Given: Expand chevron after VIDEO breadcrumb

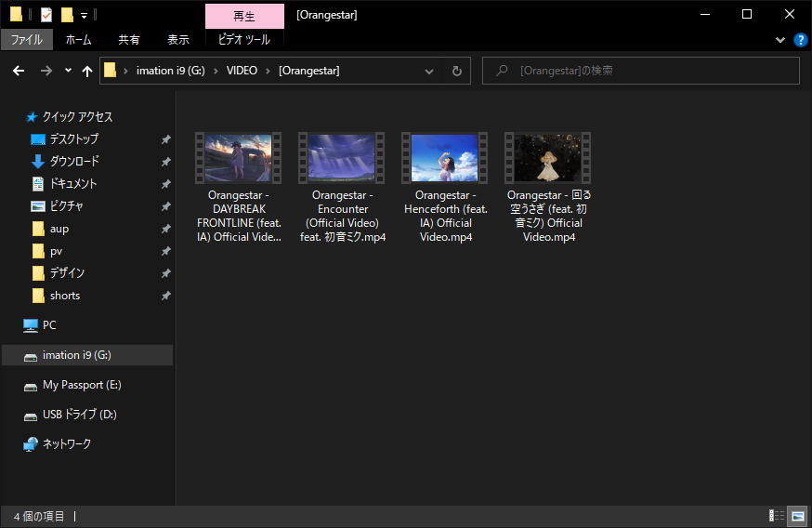Looking at the screenshot, I should 268,71.
